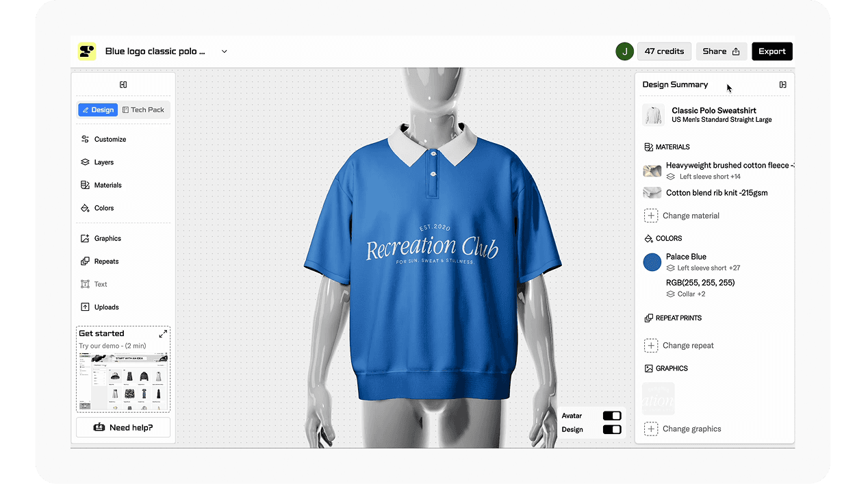This screenshot has width=868, height=484.
Task: Toggle the Avatar visibility switch
Action: click(x=611, y=415)
